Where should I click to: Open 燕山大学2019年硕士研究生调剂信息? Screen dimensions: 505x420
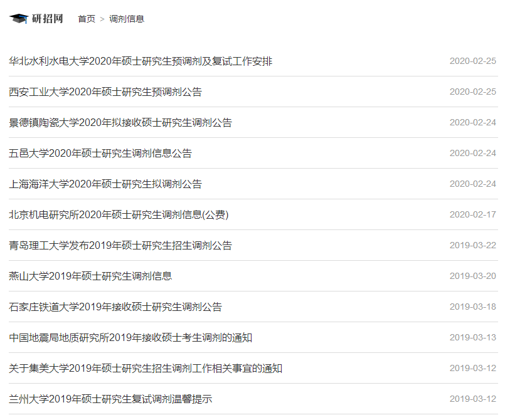90,276
